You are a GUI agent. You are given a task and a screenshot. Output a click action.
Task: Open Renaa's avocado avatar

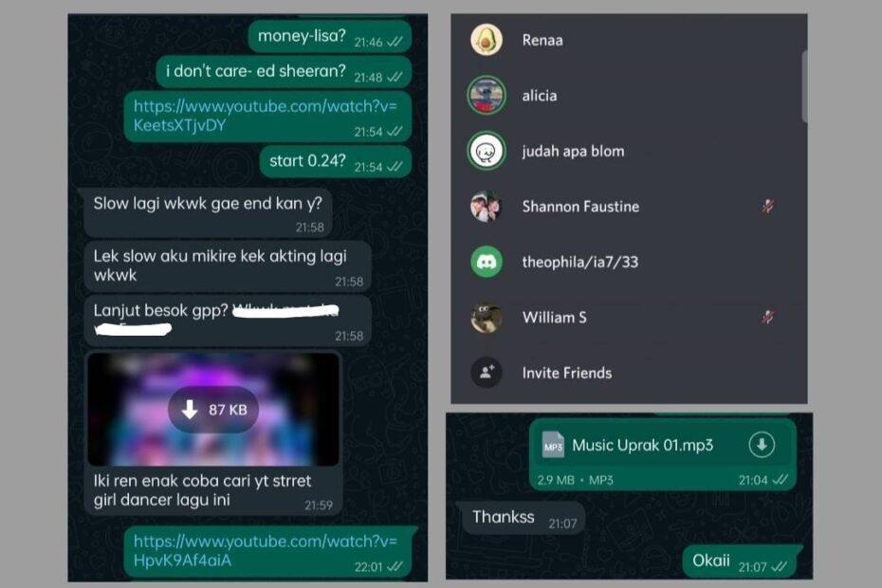click(487, 40)
